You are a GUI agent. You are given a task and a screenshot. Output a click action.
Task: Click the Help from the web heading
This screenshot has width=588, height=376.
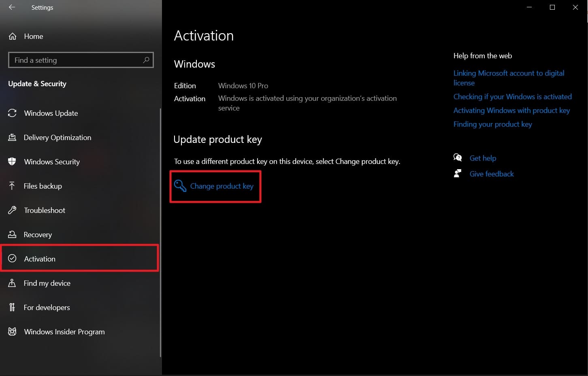(x=483, y=55)
